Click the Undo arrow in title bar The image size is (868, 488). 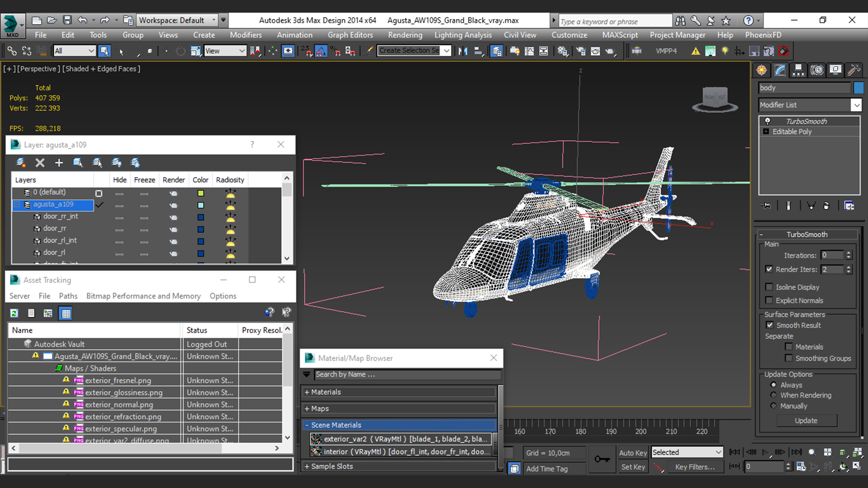[x=82, y=20]
